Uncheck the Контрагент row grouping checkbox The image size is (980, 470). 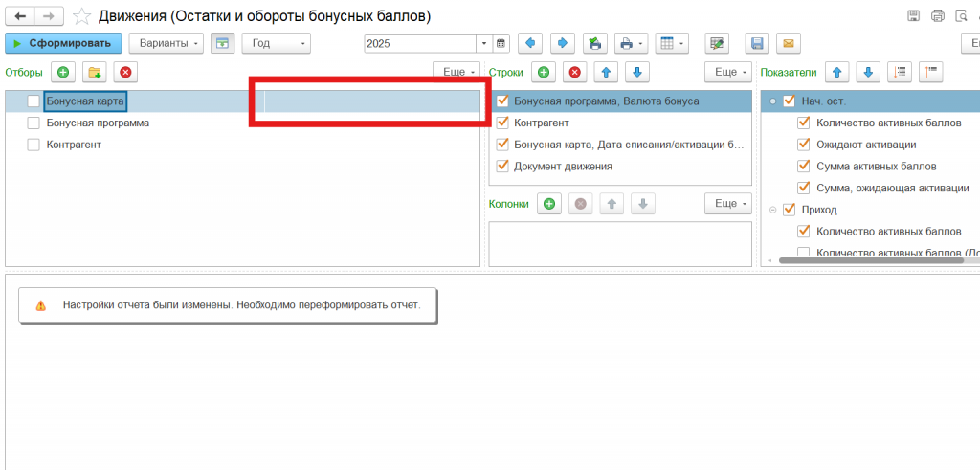[501, 123]
